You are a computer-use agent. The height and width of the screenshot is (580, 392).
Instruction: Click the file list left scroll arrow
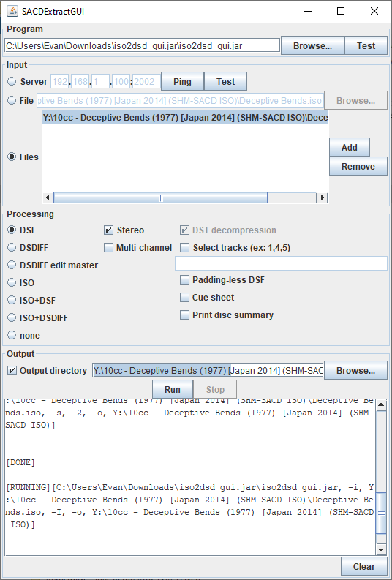tap(48, 197)
